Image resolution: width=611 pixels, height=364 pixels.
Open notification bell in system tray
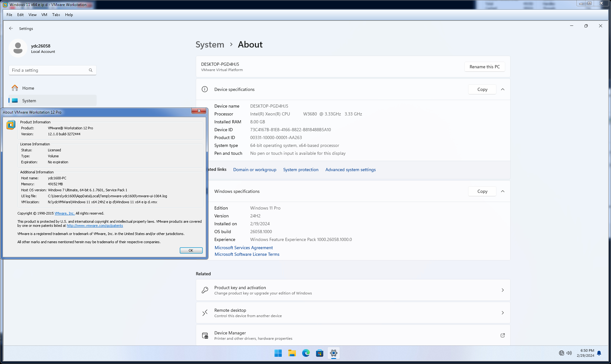click(x=599, y=353)
